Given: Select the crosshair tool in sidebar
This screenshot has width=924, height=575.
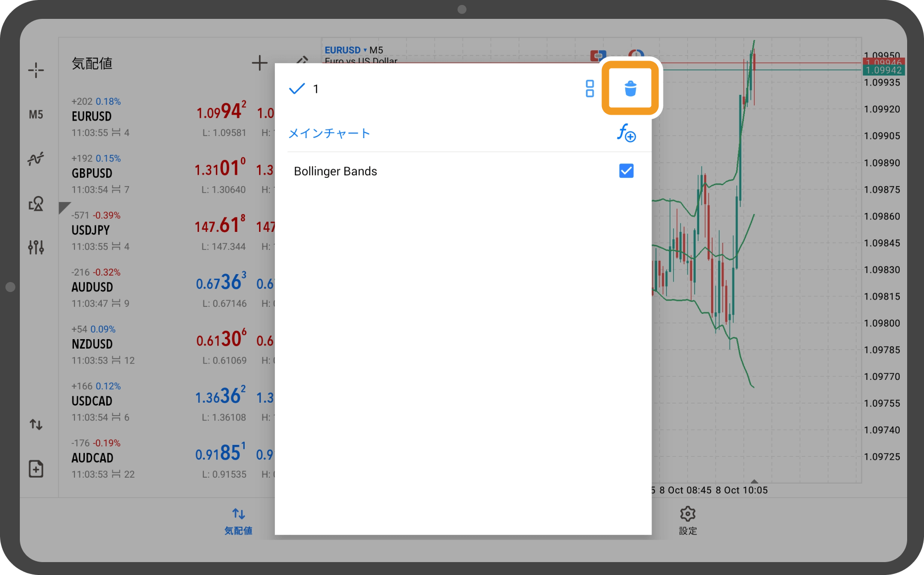Looking at the screenshot, I should pyautogui.click(x=36, y=70).
